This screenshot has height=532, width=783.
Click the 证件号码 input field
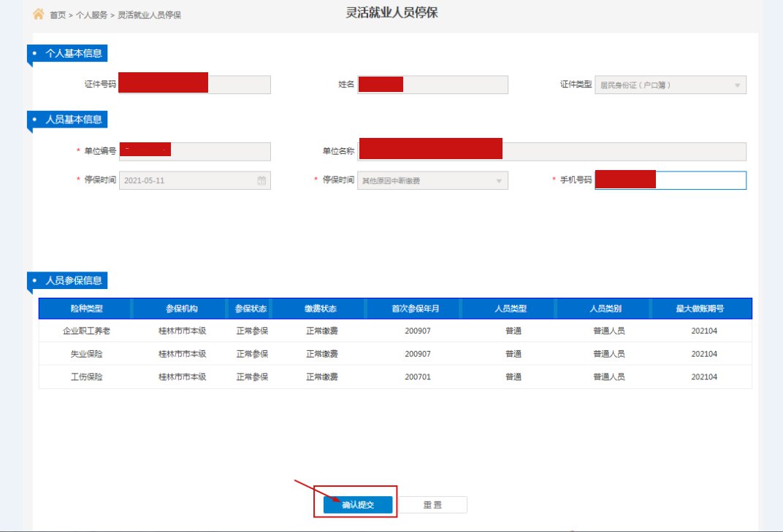239,85
